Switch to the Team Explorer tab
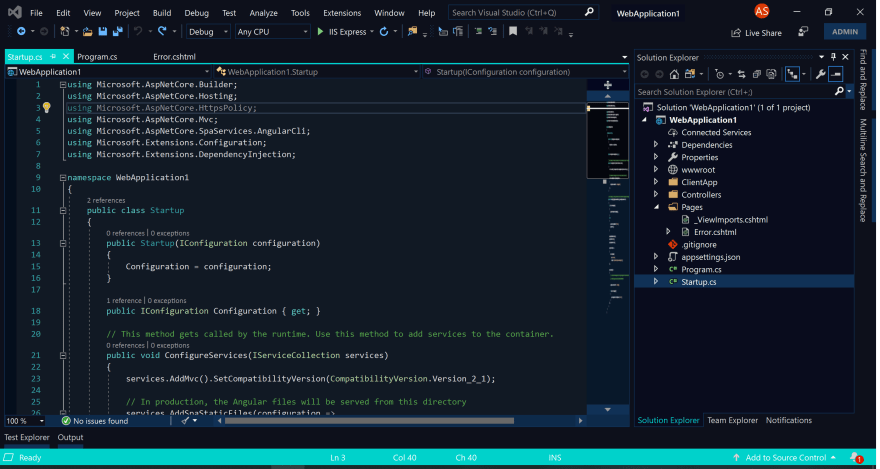Image resolution: width=880 pixels, height=469 pixels. click(732, 420)
